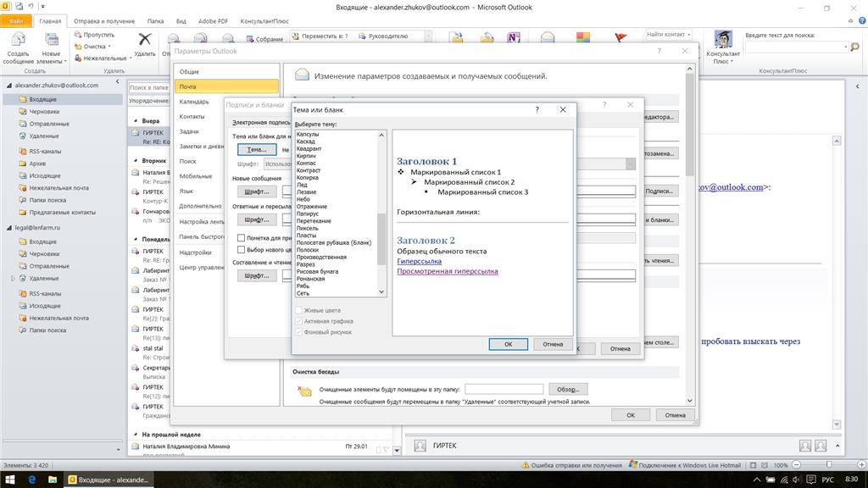
Task: Click the КонсультантПлюс search text field
Action: point(796,47)
